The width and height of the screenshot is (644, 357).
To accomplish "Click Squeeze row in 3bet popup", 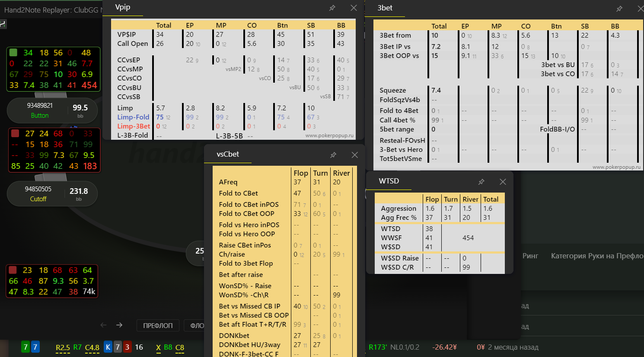I will click(x=393, y=90).
